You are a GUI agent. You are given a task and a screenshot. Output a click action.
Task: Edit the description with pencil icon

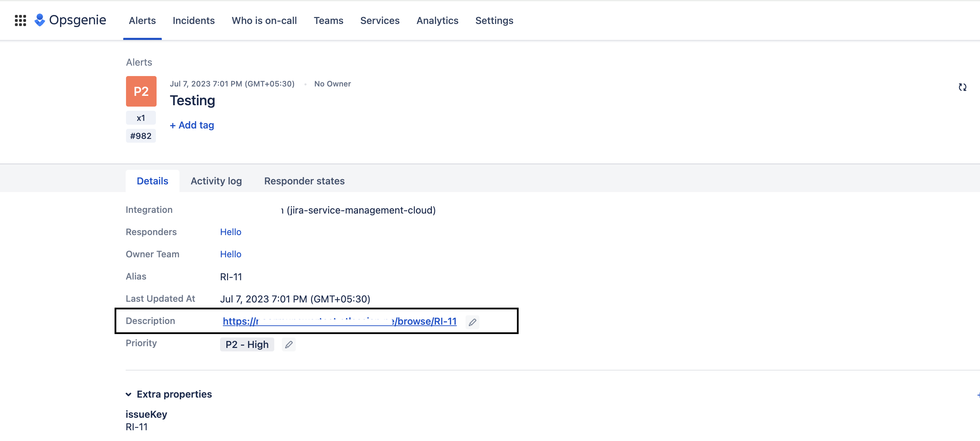(x=472, y=322)
